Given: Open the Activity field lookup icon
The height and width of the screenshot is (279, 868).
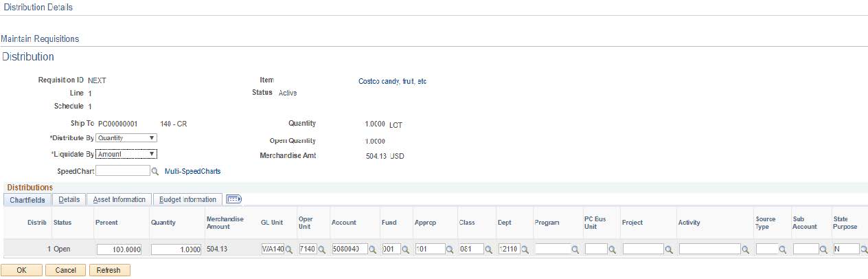Looking at the screenshot, I should [x=745, y=249].
